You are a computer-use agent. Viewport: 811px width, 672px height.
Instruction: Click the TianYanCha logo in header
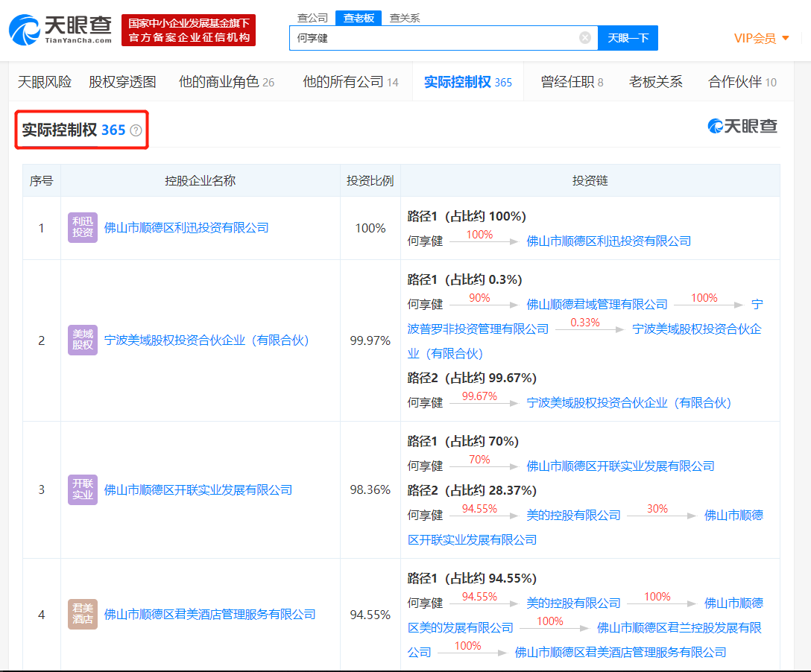coord(60,30)
